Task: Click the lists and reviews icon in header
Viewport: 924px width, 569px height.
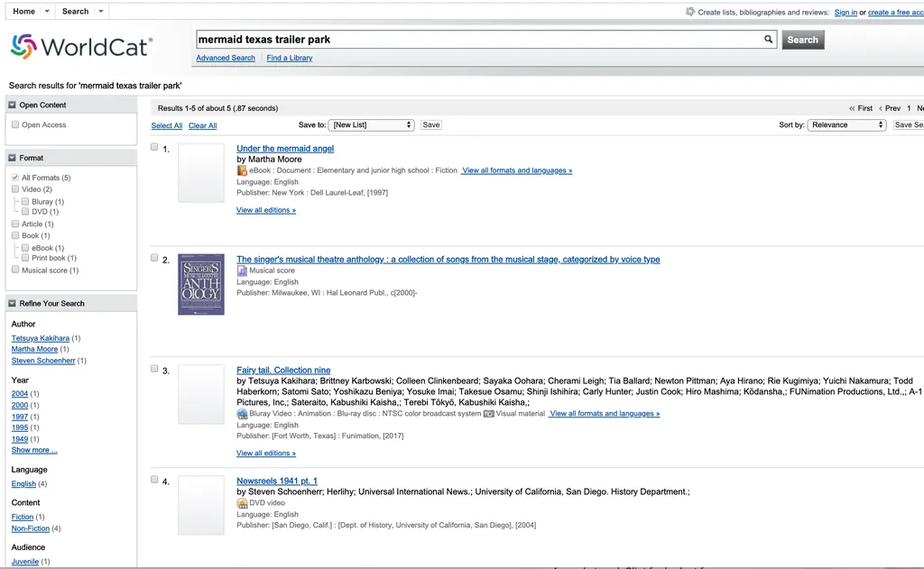Action: click(690, 12)
